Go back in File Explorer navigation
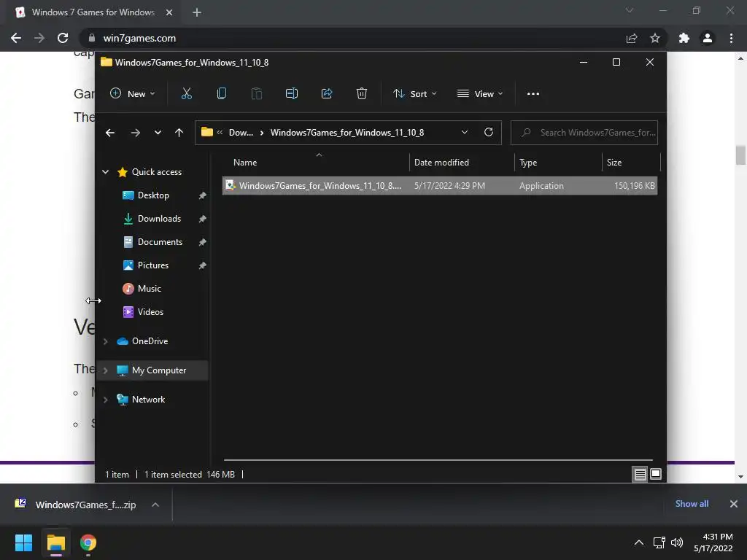 coord(110,133)
